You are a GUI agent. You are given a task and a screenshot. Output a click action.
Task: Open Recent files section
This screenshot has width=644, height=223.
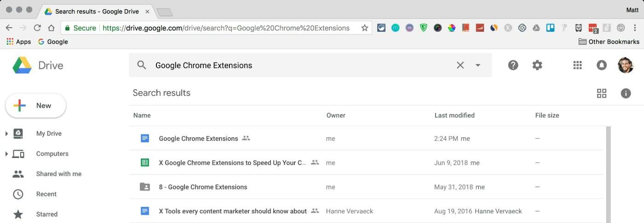(x=46, y=194)
